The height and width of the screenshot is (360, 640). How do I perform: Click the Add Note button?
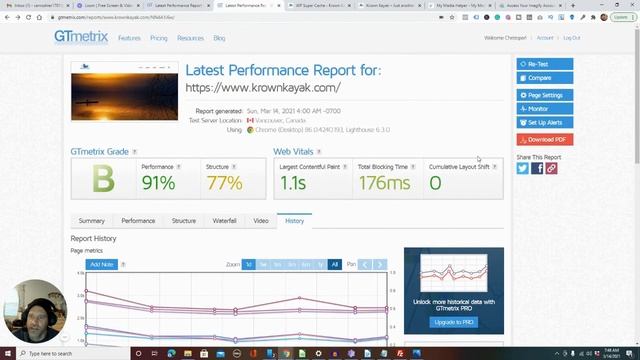click(102, 264)
